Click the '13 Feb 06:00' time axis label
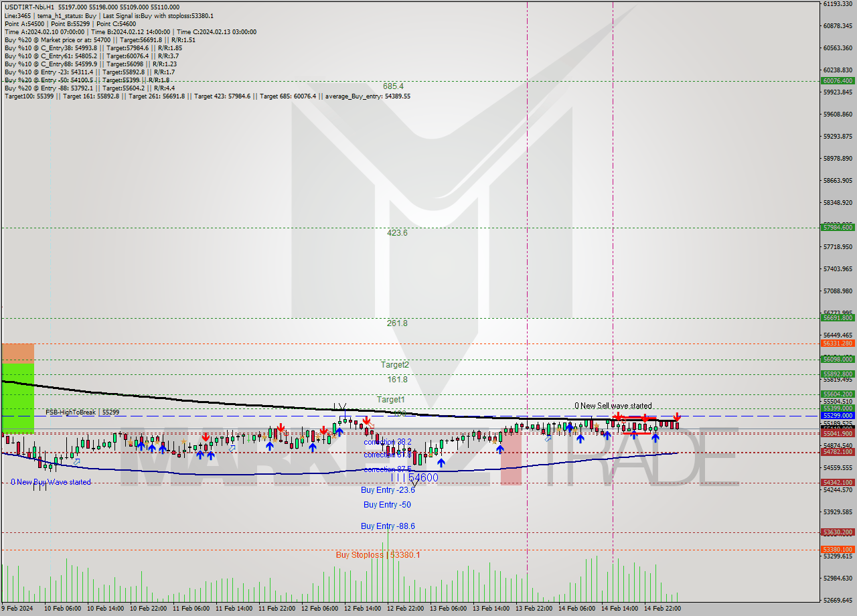The width and height of the screenshot is (857, 616). (449, 609)
